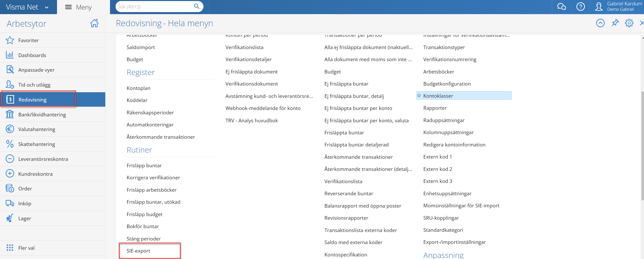Open Stäng perioder under Rutiner
The width and height of the screenshot is (644, 259).
(x=143, y=239)
